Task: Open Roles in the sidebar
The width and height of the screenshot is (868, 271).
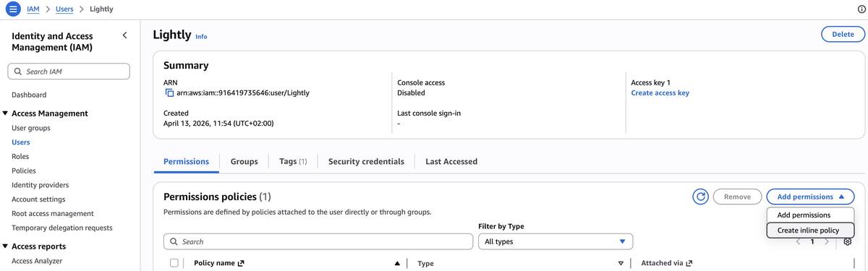Action: pos(20,156)
